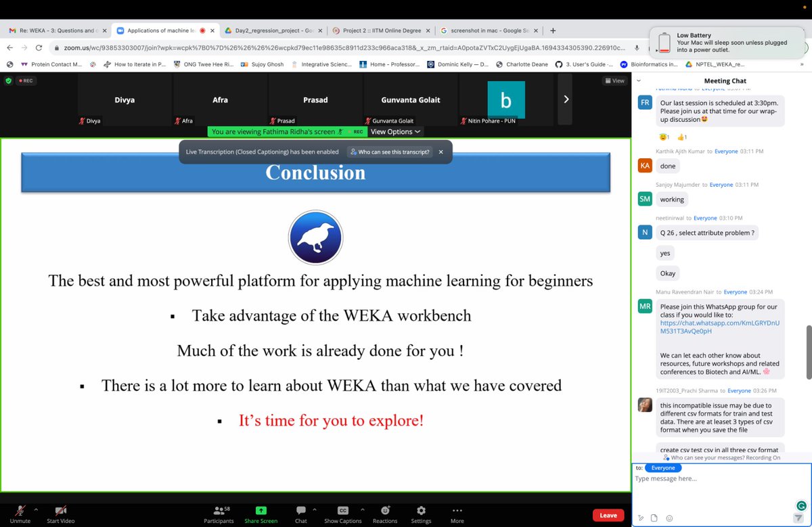Click the send message arrow icon
This screenshot has height=527, width=812.
coord(798,518)
